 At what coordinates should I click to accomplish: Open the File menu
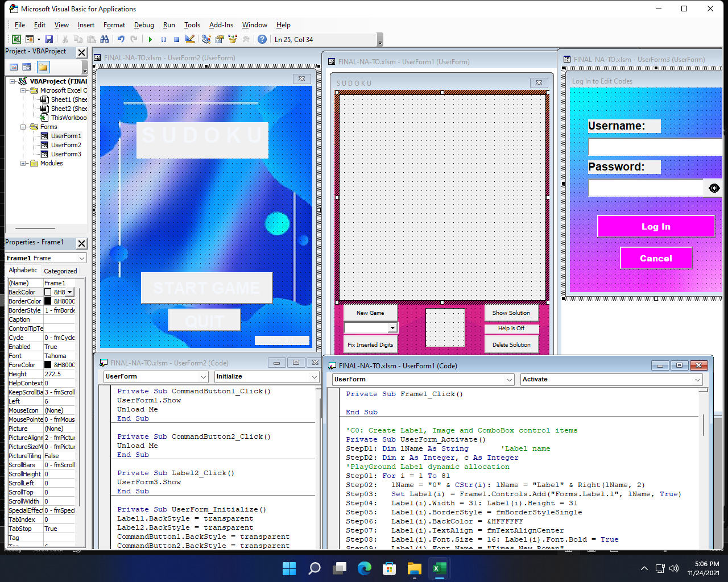20,25
